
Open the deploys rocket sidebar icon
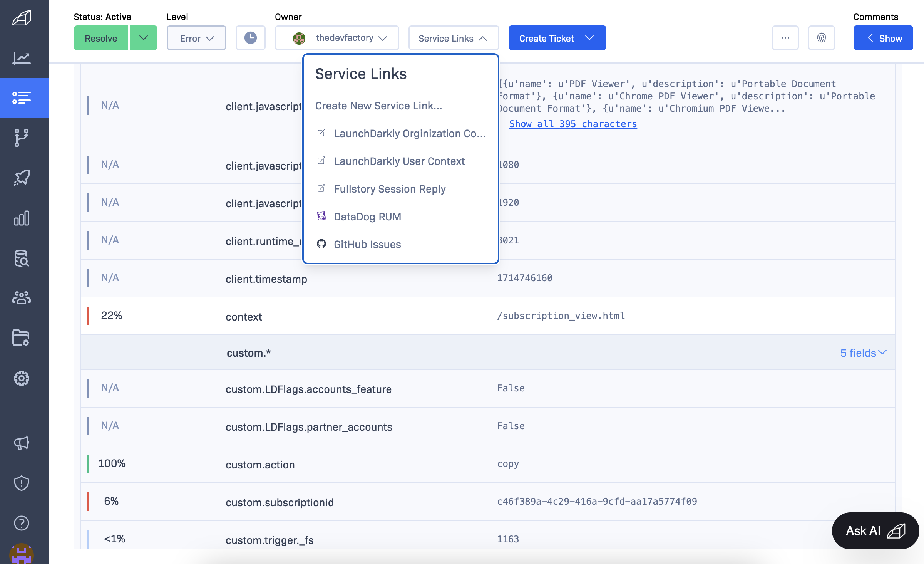(22, 178)
